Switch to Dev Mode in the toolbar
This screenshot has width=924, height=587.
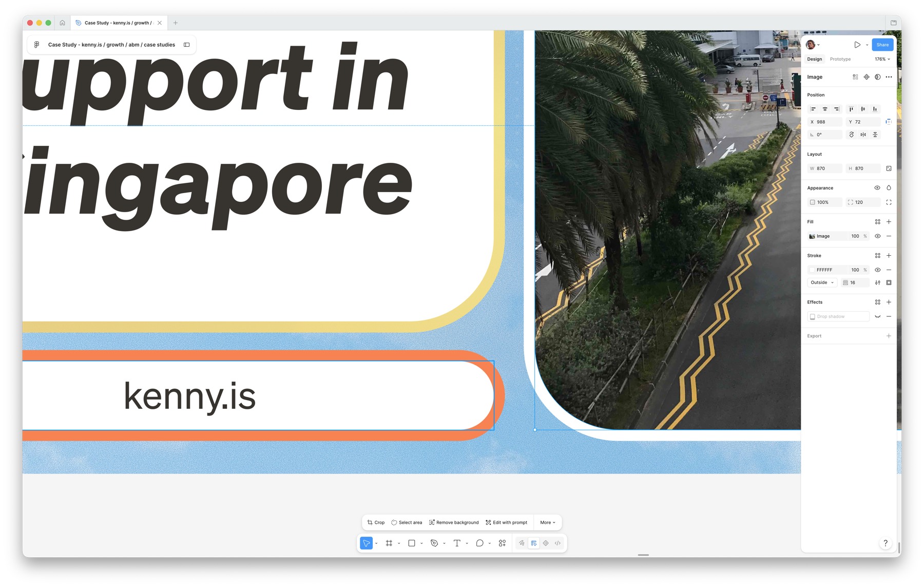[x=557, y=543]
